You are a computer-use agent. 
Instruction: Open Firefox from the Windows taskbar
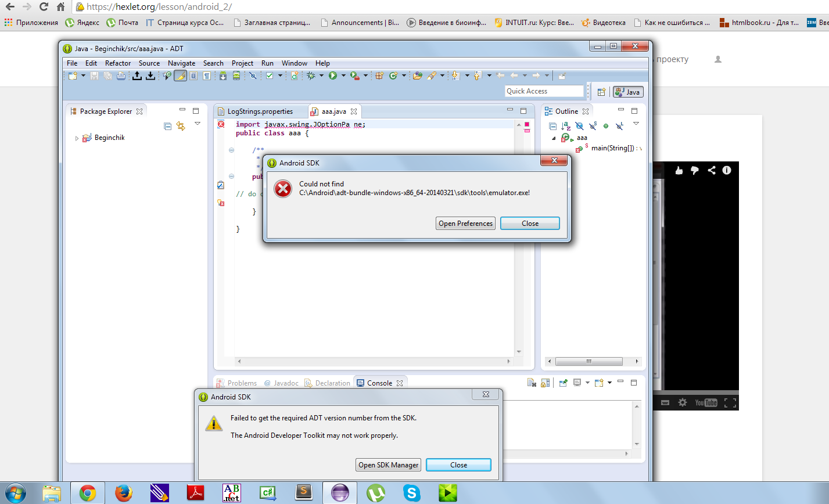[123, 493]
